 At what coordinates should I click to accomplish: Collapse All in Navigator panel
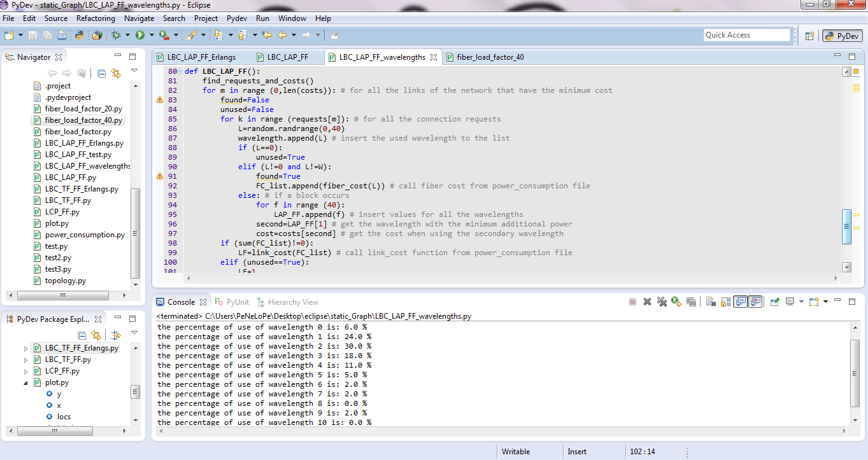tap(101, 73)
